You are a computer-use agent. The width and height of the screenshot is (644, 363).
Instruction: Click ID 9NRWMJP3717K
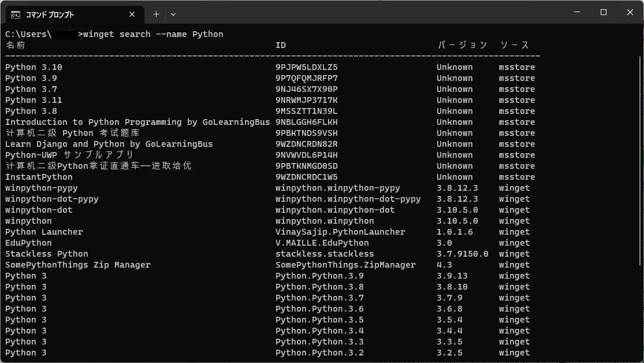[x=306, y=101]
